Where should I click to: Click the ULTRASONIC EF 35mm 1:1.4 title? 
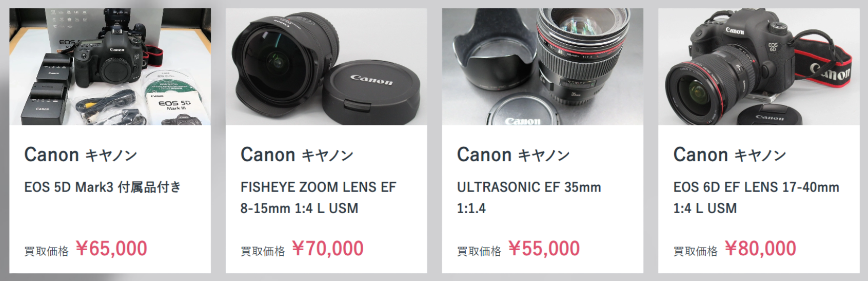pos(529,198)
